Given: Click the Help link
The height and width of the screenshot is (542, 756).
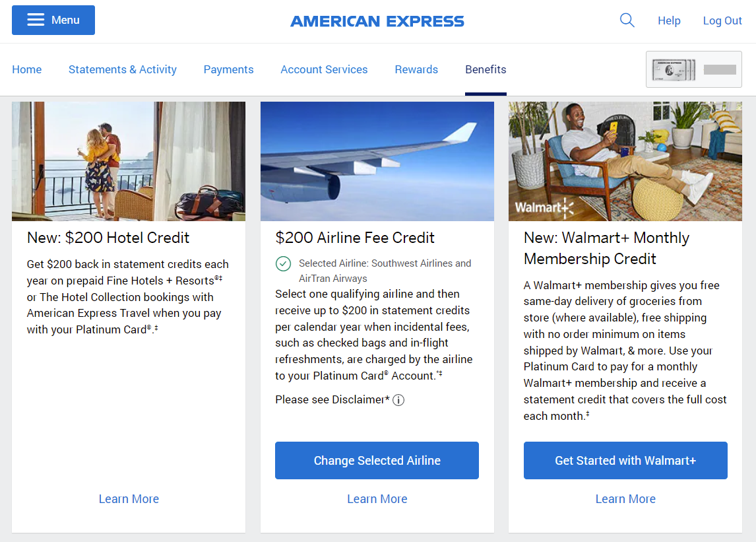Looking at the screenshot, I should coord(669,20).
